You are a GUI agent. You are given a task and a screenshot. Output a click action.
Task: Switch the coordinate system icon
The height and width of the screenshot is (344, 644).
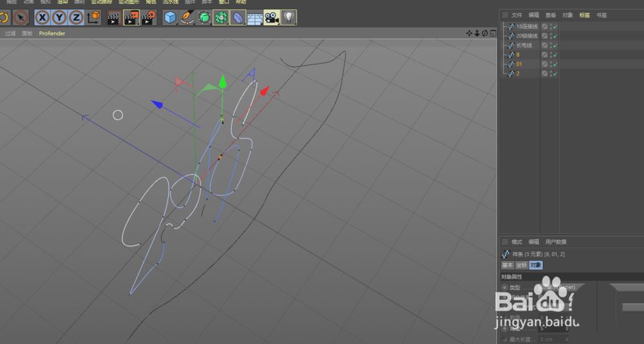tap(93, 17)
